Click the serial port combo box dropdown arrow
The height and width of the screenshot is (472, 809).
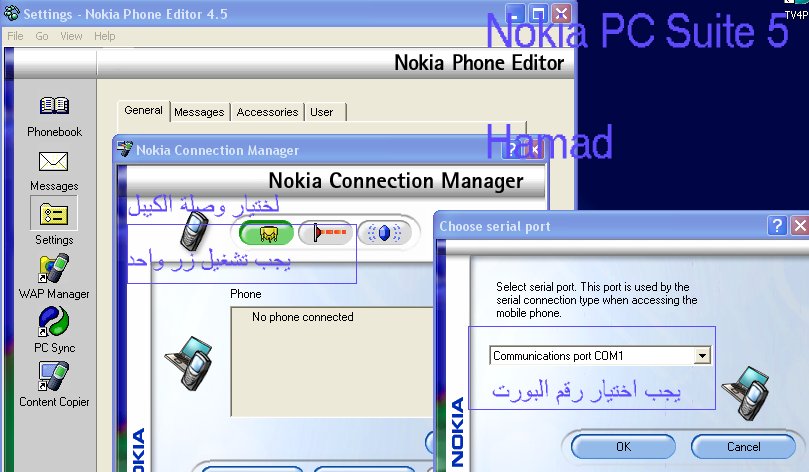pyautogui.click(x=702, y=355)
